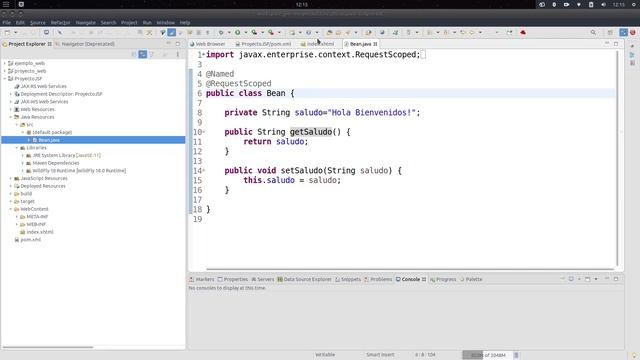Expand Deployment Descriptor: ProyectoJSF node

(11, 94)
